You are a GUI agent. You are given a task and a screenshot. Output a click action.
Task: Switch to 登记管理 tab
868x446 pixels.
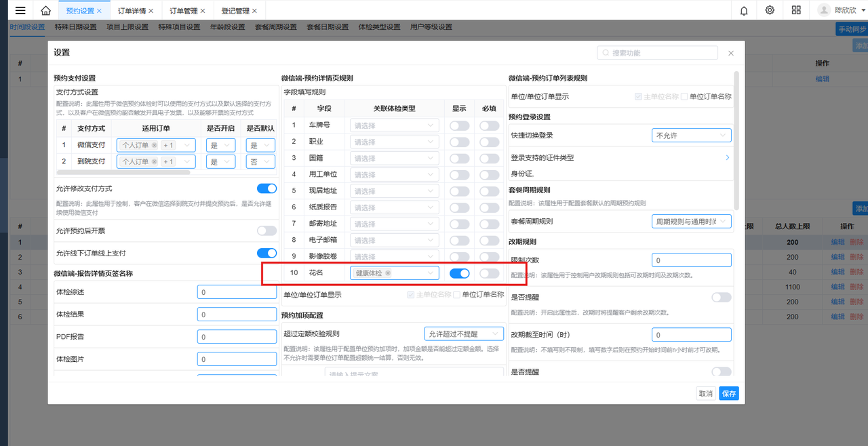[x=234, y=12]
